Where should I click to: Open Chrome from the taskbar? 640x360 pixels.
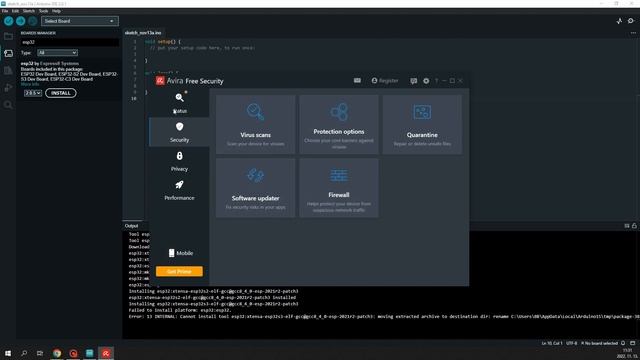click(57, 353)
